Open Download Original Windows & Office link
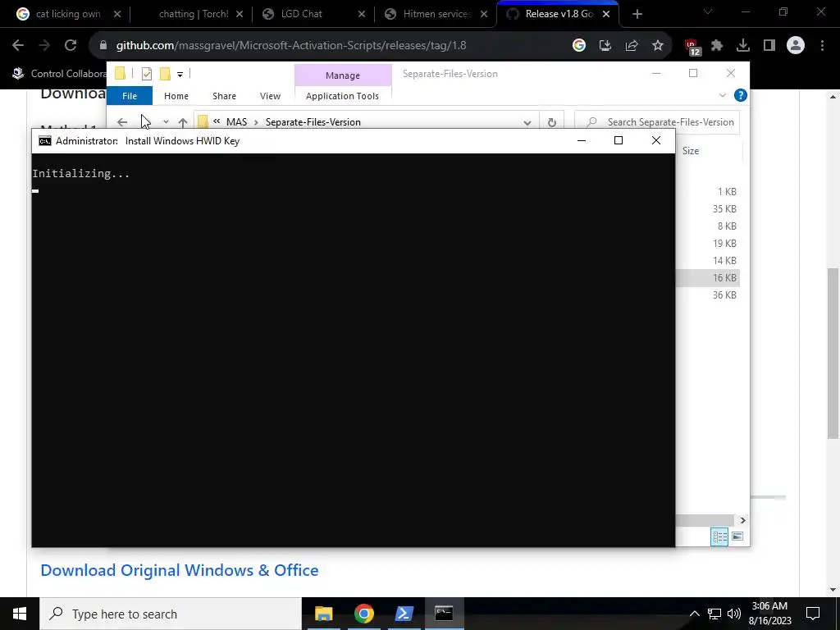Image resolution: width=840 pixels, height=630 pixels. coord(180,570)
